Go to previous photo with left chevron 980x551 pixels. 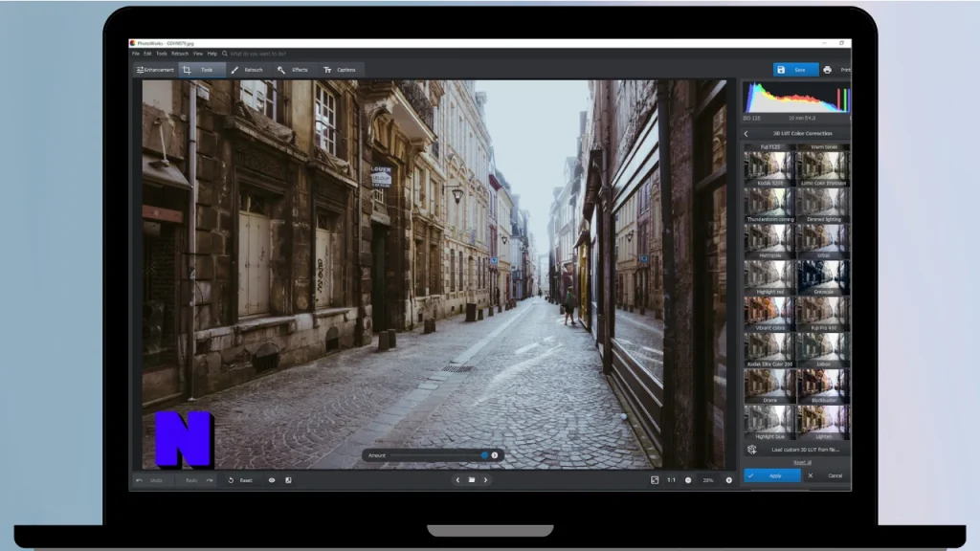tap(457, 480)
